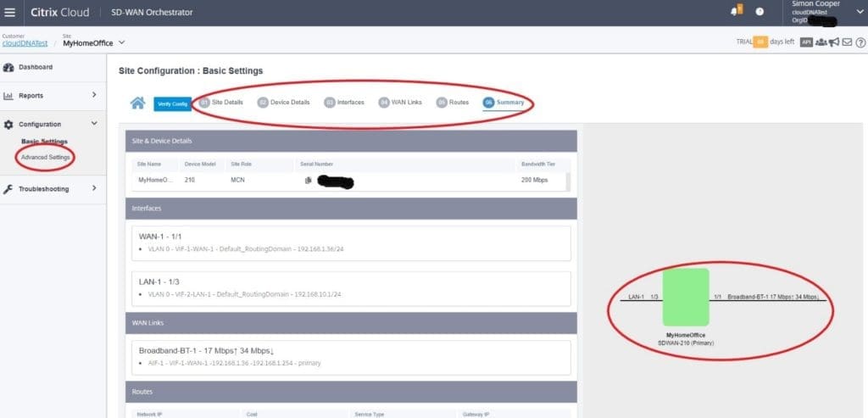
Task: Open the Dashboard icon in sidebar
Action: (x=8, y=68)
